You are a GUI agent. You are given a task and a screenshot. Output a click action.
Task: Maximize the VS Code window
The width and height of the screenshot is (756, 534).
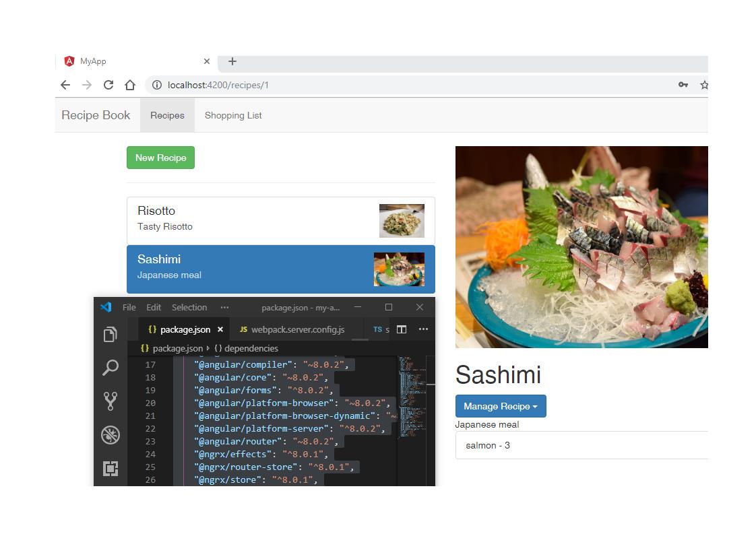(389, 307)
